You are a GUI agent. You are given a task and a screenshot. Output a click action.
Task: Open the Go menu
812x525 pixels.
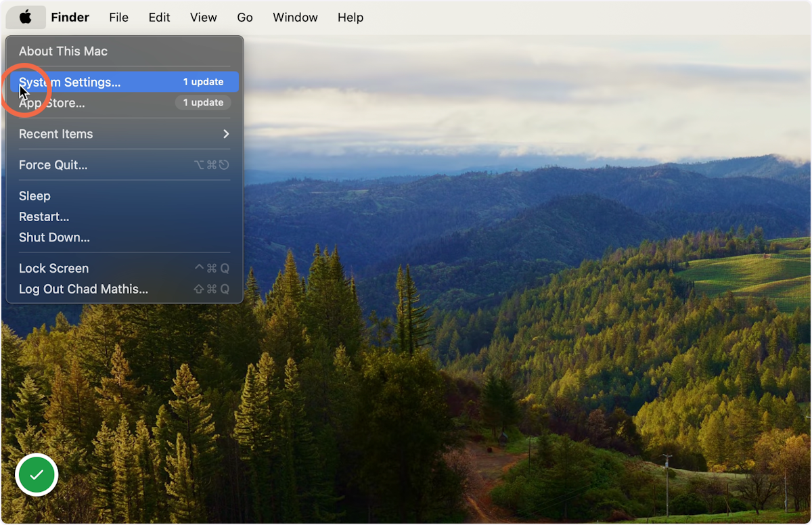tap(244, 17)
